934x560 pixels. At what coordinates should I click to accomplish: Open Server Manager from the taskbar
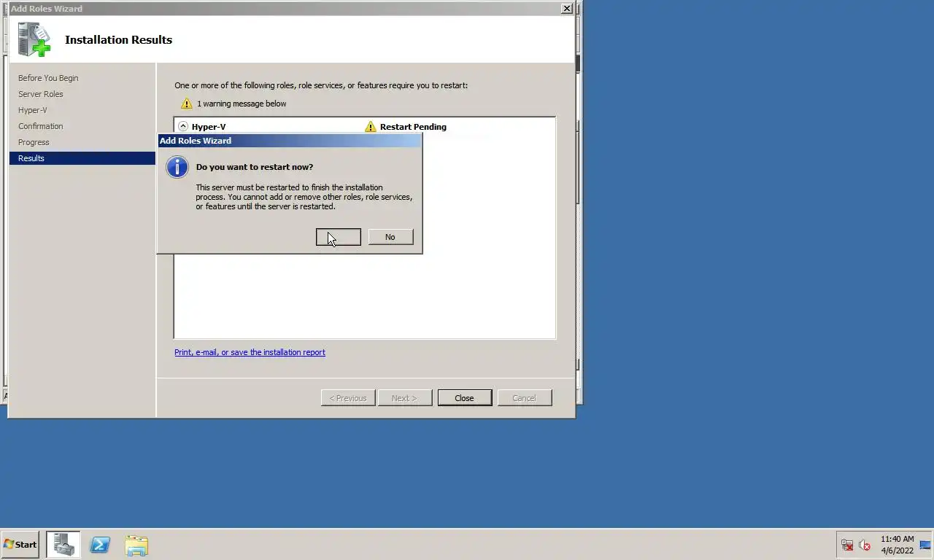pyautogui.click(x=63, y=545)
